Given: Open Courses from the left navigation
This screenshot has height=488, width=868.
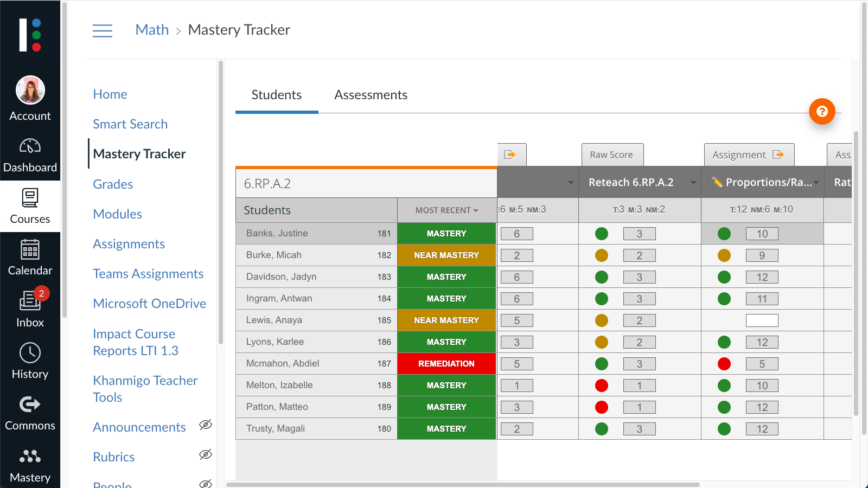Looking at the screenshot, I should 30,198.
